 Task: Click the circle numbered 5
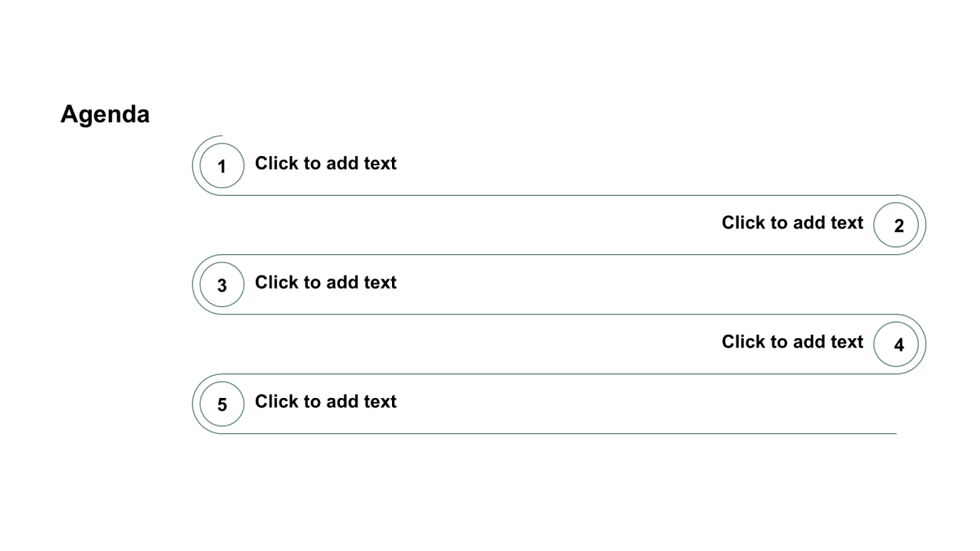pos(222,404)
